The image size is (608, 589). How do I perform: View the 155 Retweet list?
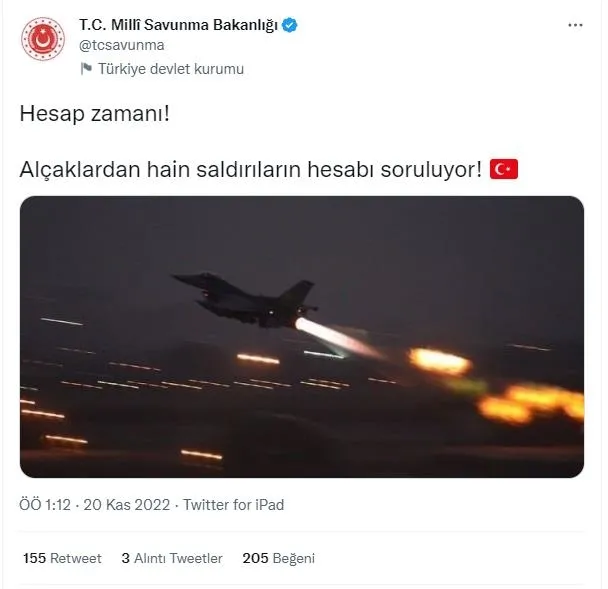click(x=62, y=558)
